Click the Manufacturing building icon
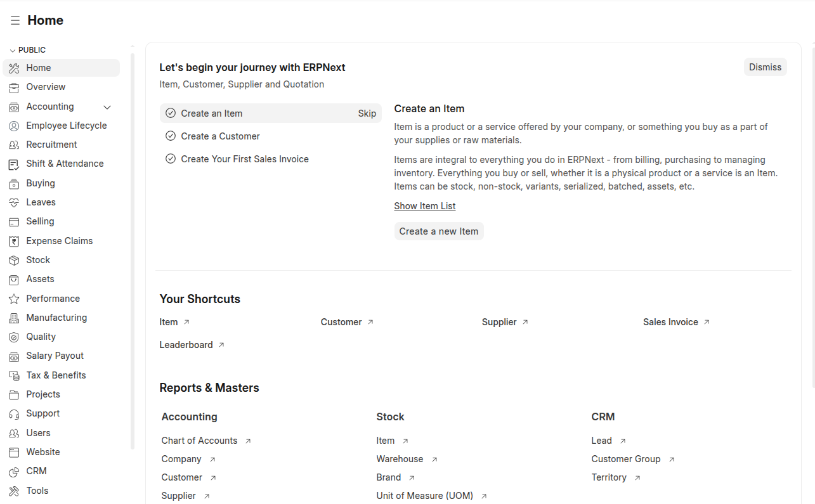The width and height of the screenshot is (815, 504). [x=14, y=318]
